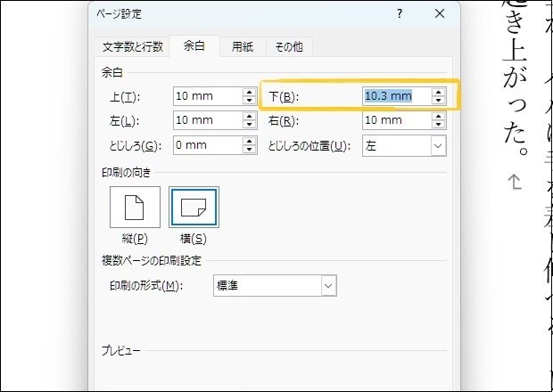The height and width of the screenshot is (392, 553).
Task: Click the help question mark button
Action: pos(400,14)
